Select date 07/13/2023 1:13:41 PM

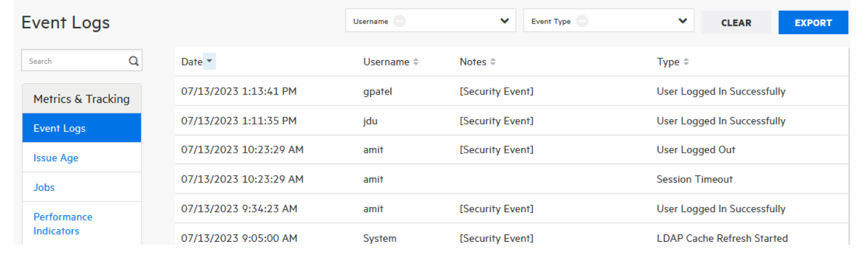[239, 91]
